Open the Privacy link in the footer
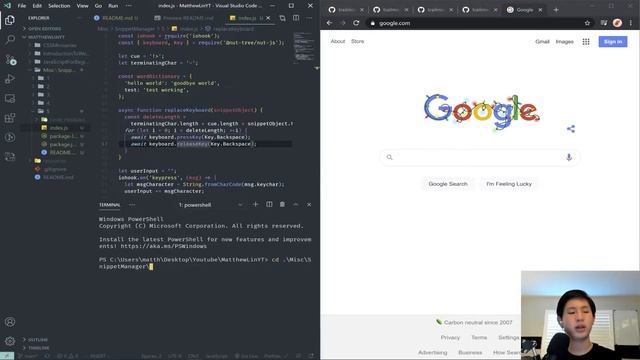The width and height of the screenshot is (640, 360). [x=450, y=338]
